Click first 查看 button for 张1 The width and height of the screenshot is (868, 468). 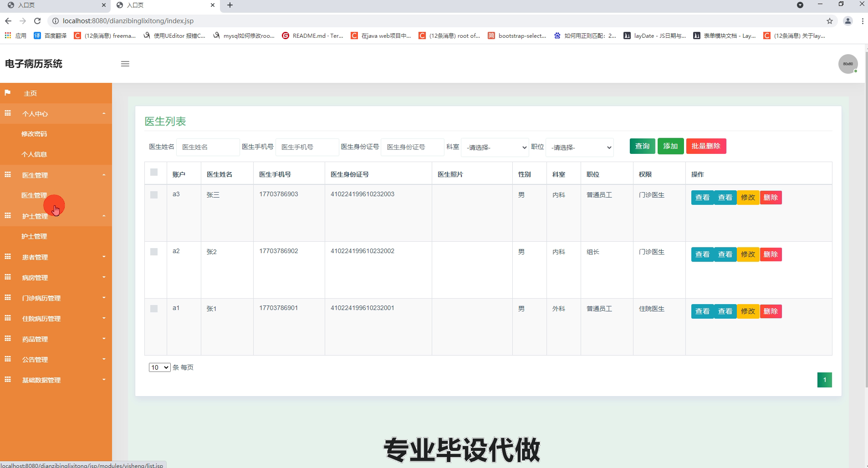click(702, 311)
